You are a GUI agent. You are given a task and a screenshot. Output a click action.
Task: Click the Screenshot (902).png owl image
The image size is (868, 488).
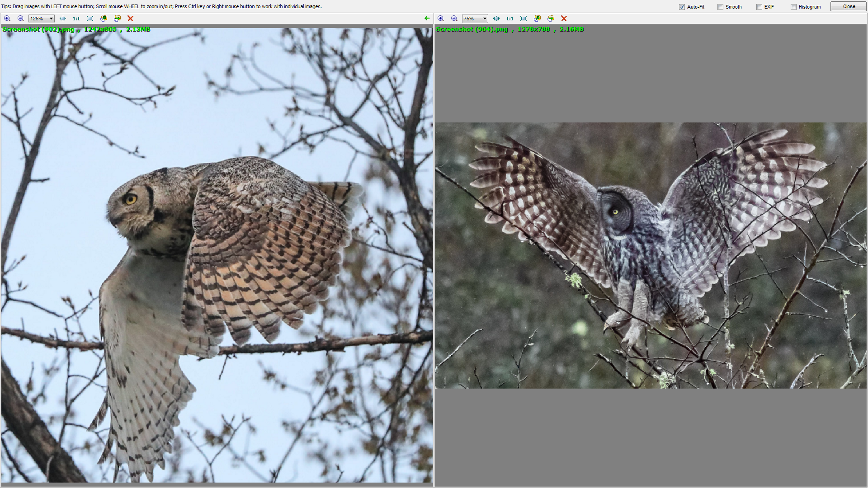pyautogui.click(x=217, y=255)
